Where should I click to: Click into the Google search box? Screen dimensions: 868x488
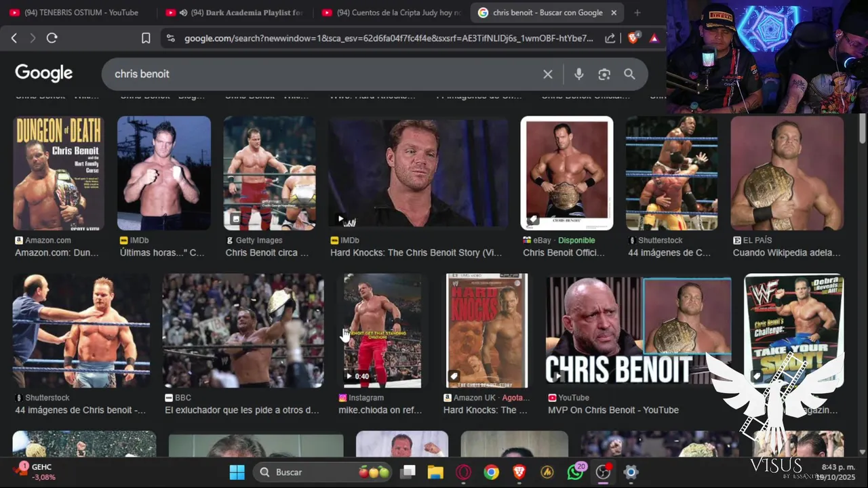(325, 74)
